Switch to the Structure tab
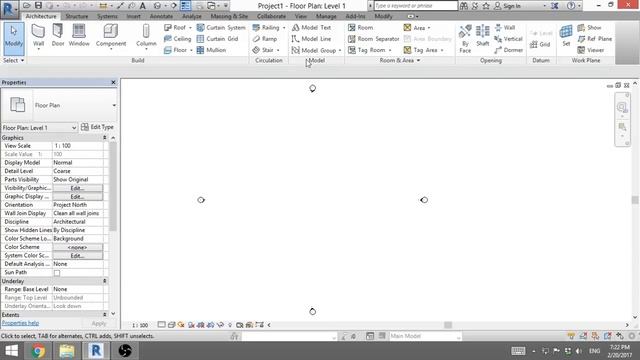Viewport: 640px width, 360px height. tap(77, 16)
